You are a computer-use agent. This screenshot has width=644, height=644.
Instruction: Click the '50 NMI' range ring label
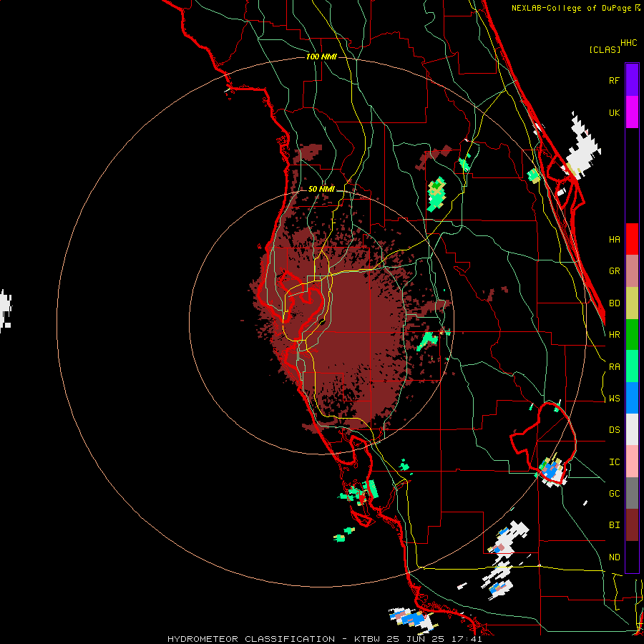pos(321,189)
